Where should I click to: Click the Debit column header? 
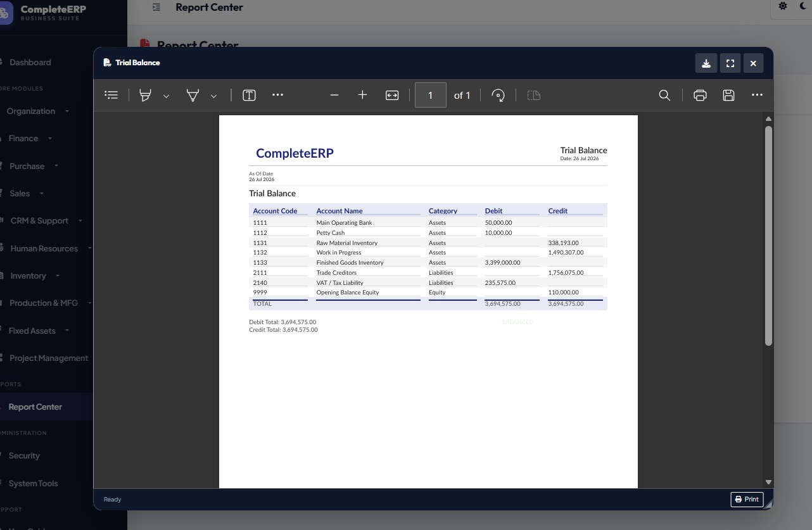tap(493, 211)
